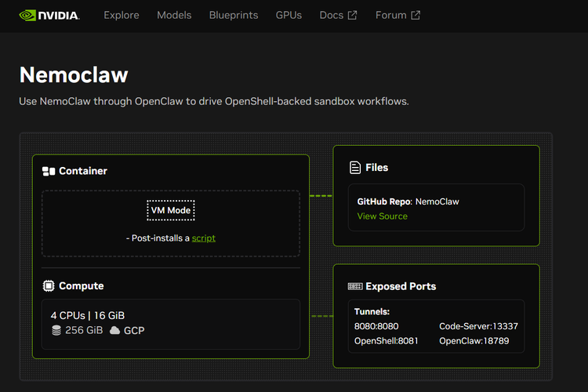Open the Models nav item
The image size is (588, 392).
[x=174, y=15]
